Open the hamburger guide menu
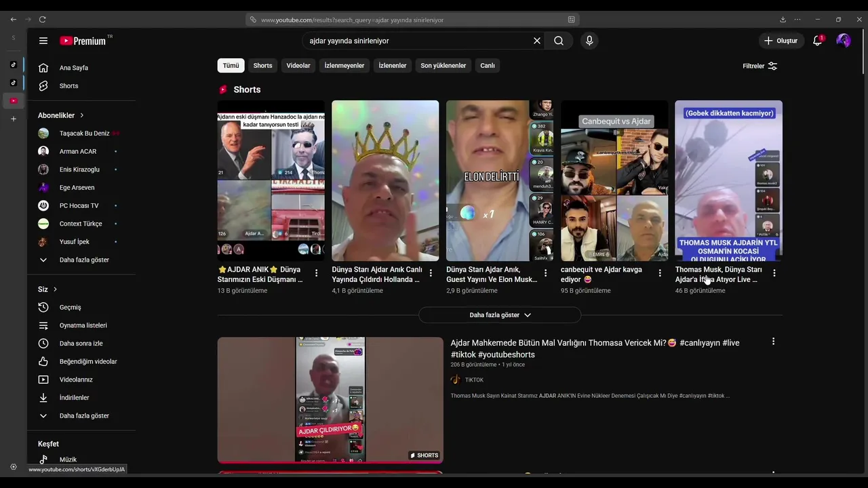 point(43,41)
